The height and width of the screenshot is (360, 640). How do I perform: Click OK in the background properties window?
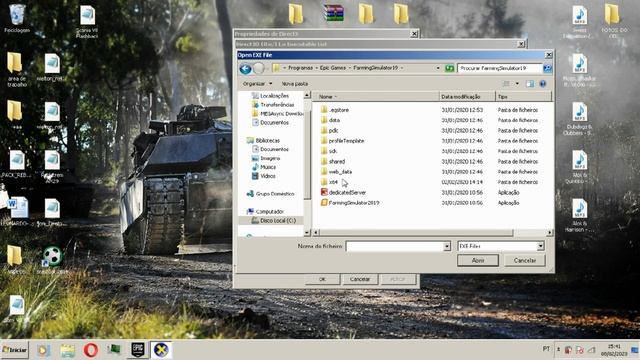(x=322, y=279)
